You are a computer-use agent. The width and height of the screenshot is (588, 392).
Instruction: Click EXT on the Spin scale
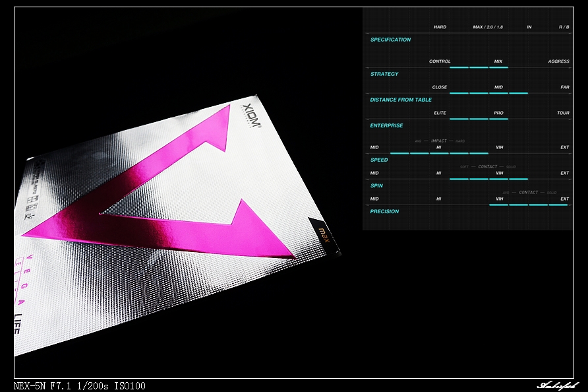[x=565, y=173]
